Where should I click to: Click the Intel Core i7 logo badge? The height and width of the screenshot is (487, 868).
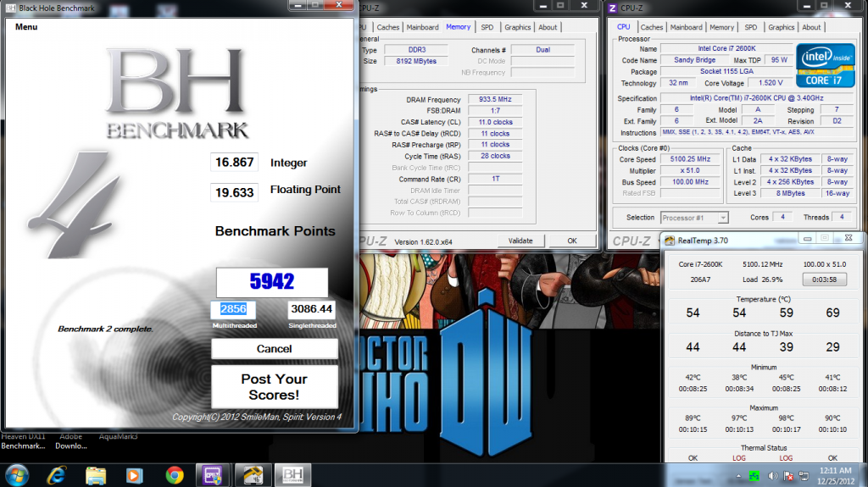pyautogui.click(x=826, y=65)
